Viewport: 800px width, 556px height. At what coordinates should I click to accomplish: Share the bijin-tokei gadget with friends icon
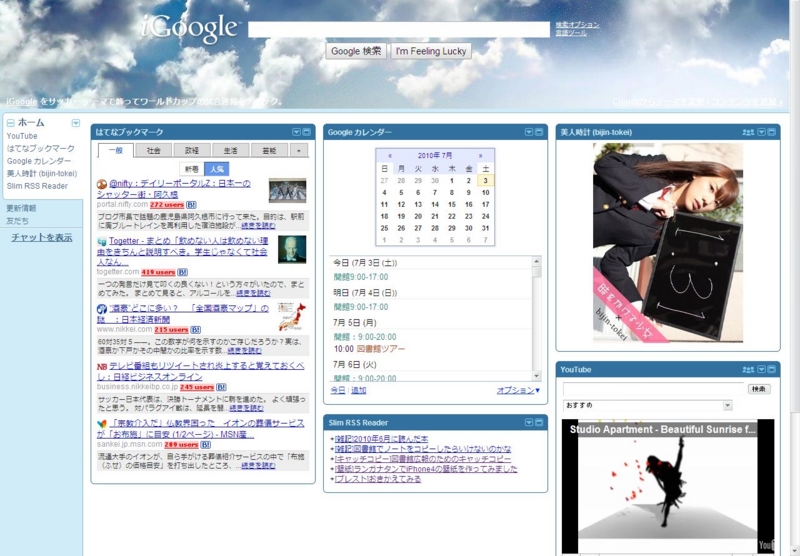(748, 132)
